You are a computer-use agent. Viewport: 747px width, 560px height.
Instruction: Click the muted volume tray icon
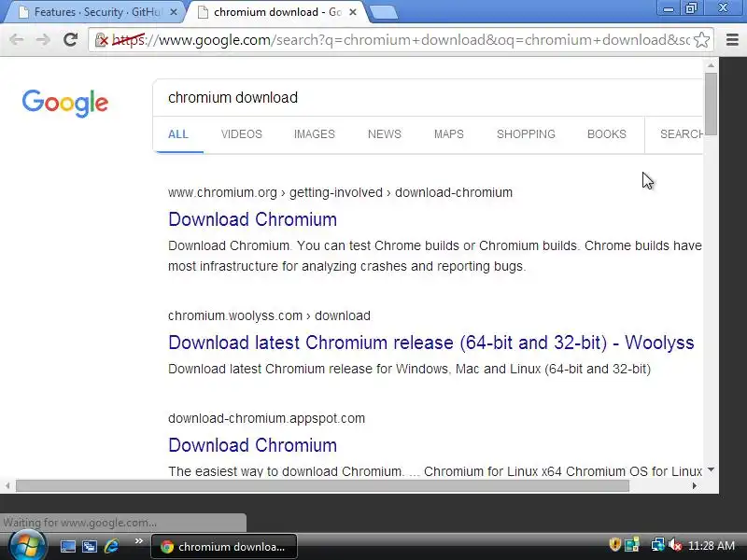(674, 545)
